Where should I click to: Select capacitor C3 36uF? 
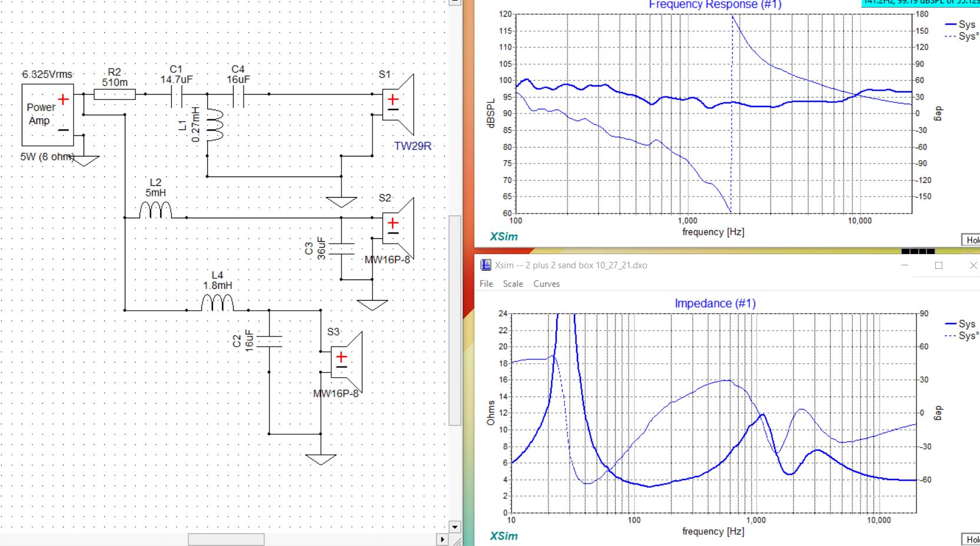point(341,248)
